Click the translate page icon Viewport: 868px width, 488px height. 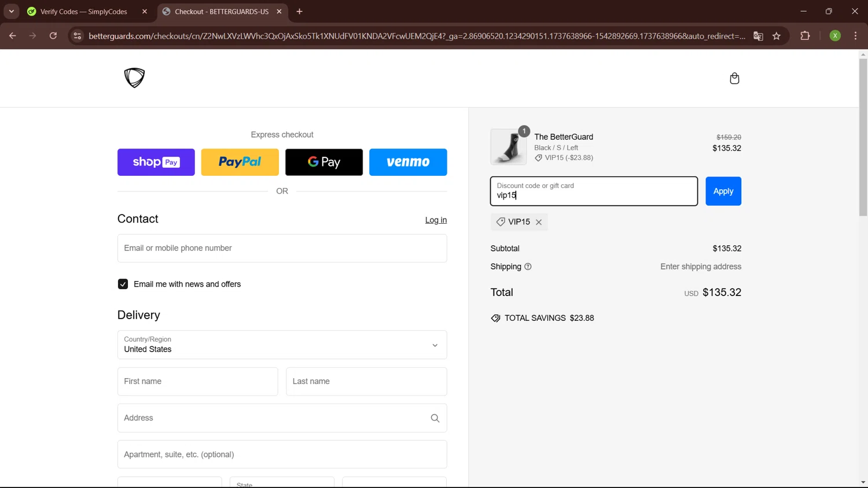click(x=758, y=36)
